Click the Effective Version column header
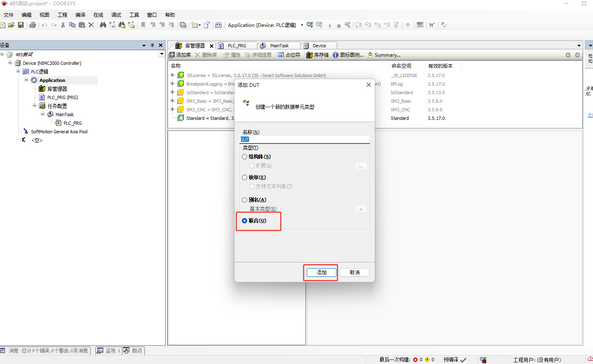 pos(440,66)
